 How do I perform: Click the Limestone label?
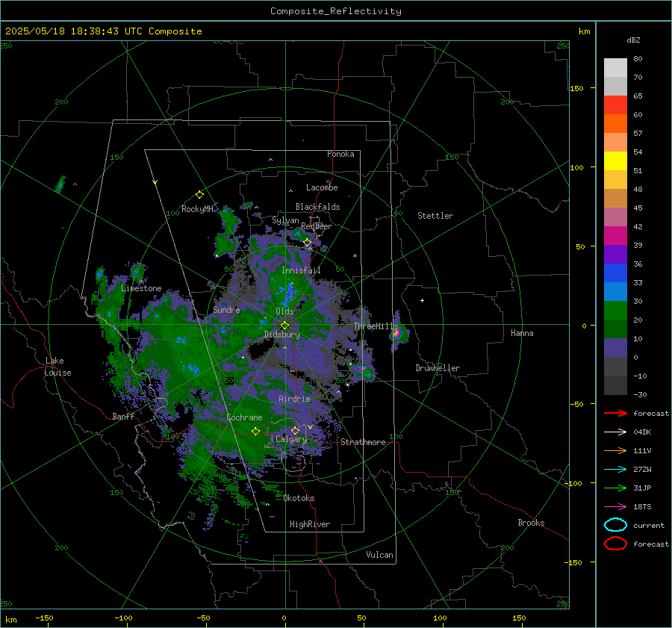141,288
